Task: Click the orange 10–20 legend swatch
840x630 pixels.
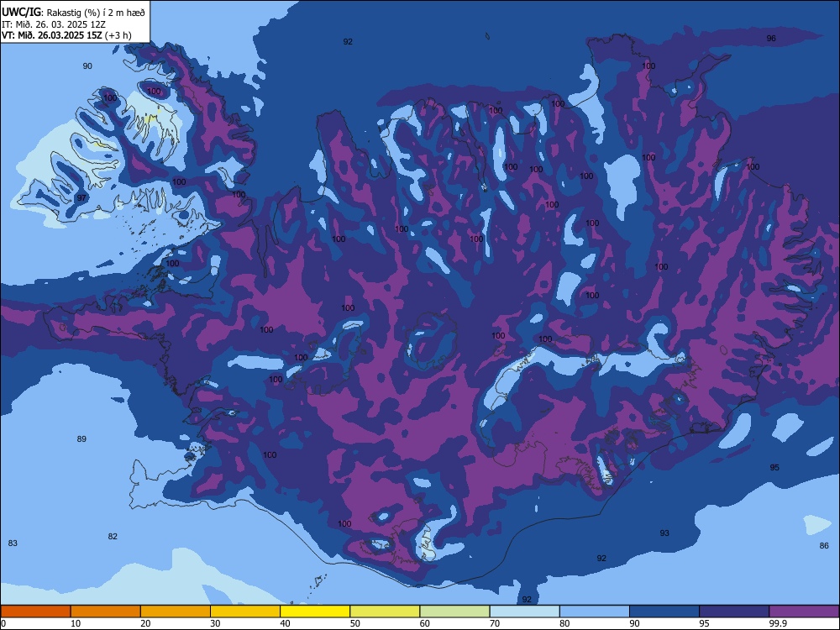Action: coord(106,612)
